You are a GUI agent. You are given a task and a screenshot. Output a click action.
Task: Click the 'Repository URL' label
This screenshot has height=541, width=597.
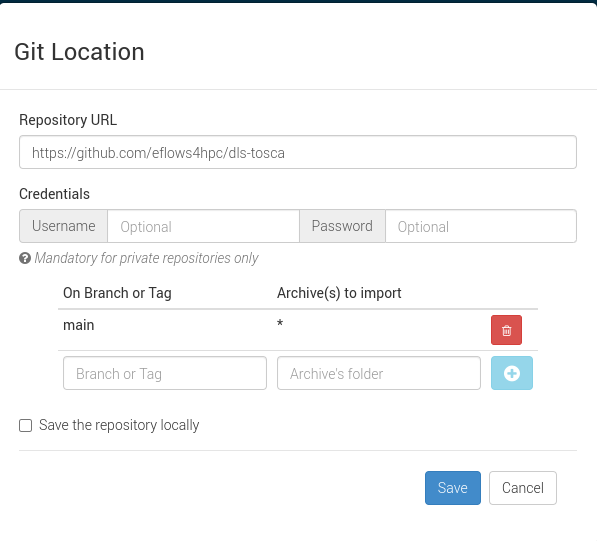(68, 120)
